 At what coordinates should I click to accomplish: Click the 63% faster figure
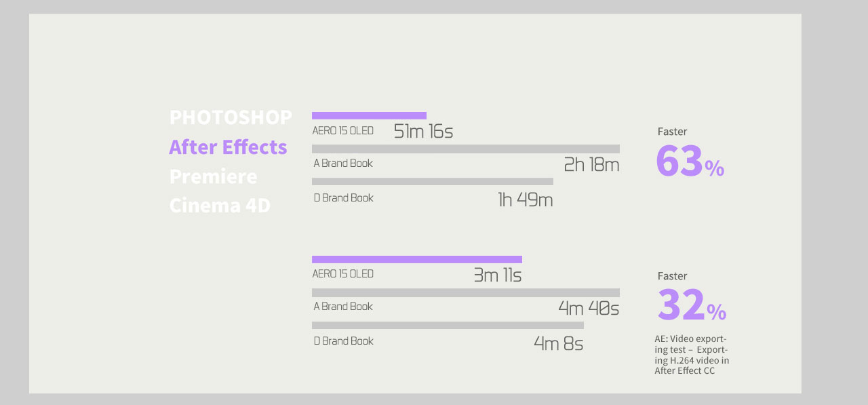(690, 162)
